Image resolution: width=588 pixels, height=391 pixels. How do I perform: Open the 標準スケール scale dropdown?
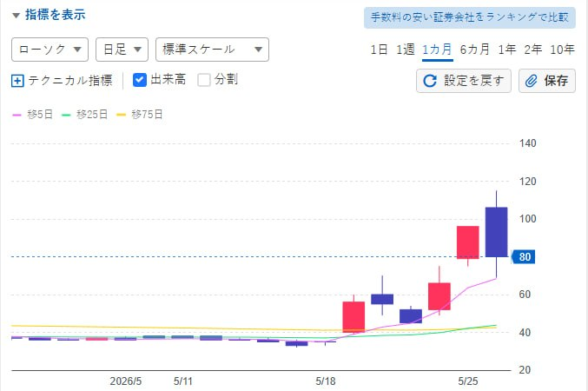(x=212, y=50)
